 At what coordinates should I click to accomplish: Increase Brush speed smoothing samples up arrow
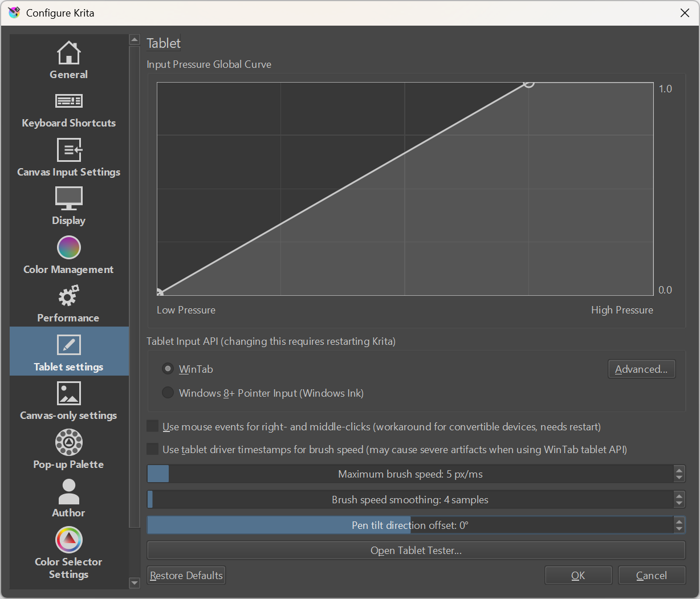(x=679, y=495)
